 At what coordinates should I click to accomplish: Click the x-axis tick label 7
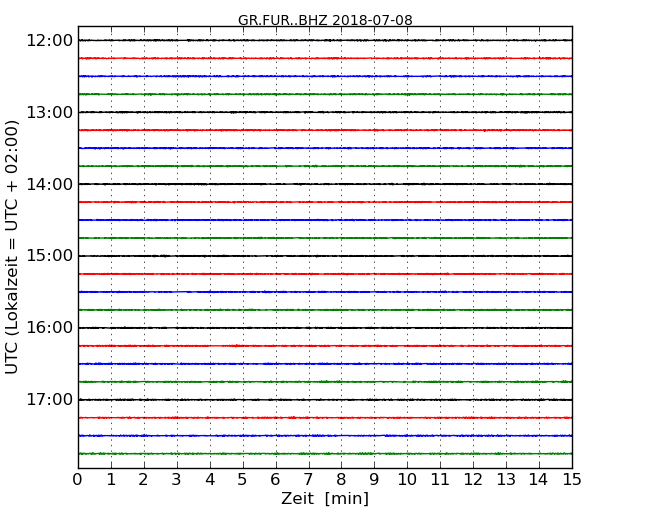pyautogui.click(x=308, y=480)
